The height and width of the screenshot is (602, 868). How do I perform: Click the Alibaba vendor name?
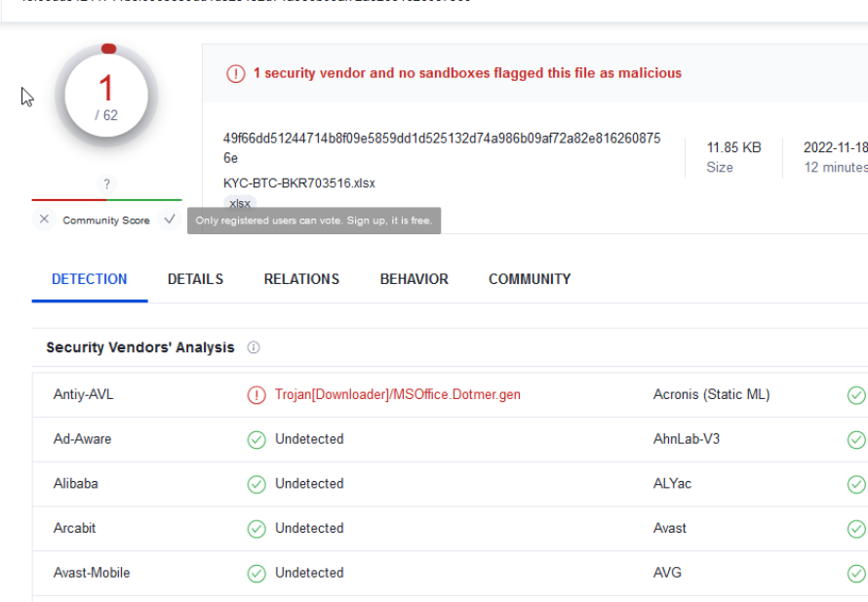[x=75, y=484]
